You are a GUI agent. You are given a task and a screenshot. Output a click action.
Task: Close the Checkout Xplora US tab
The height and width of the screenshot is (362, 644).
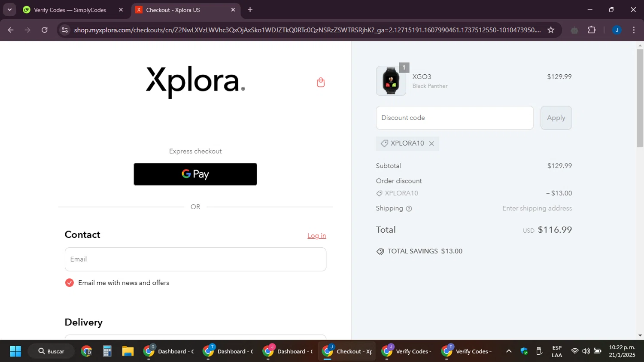[233, 9]
